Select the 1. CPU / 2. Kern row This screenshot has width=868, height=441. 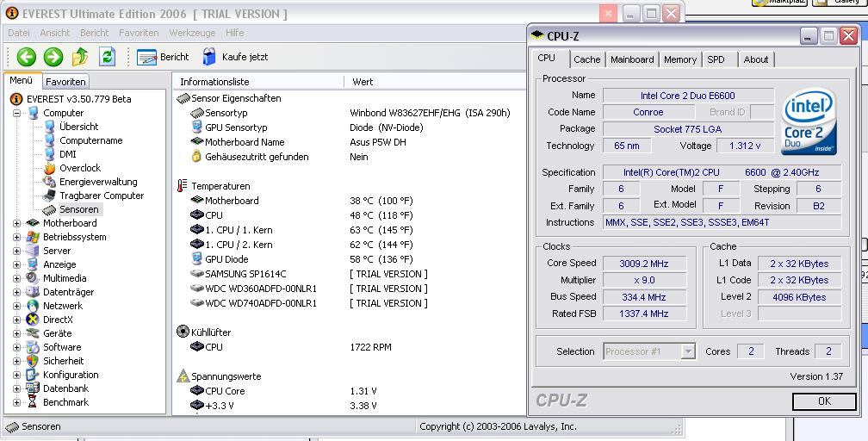[x=349, y=245]
